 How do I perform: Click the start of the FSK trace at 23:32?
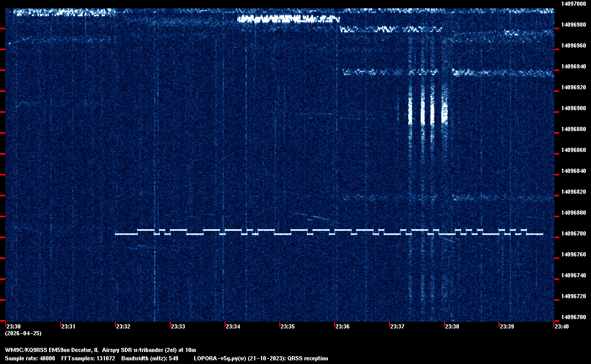click(117, 234)
